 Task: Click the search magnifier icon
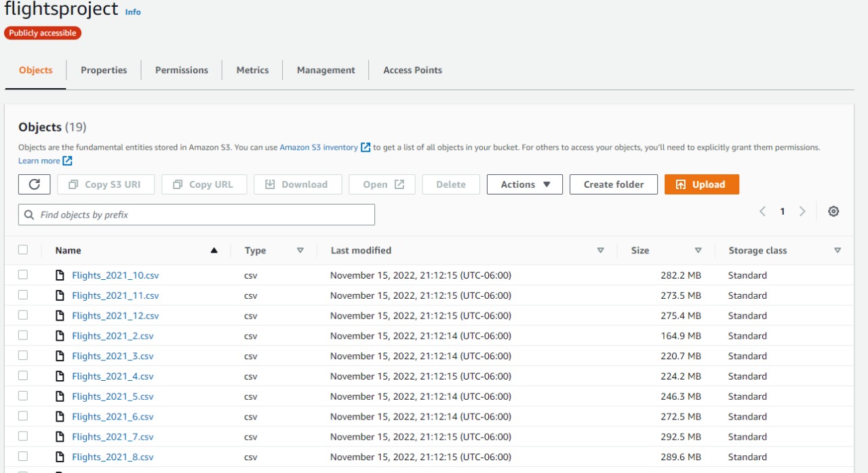[x=29, y=215]
